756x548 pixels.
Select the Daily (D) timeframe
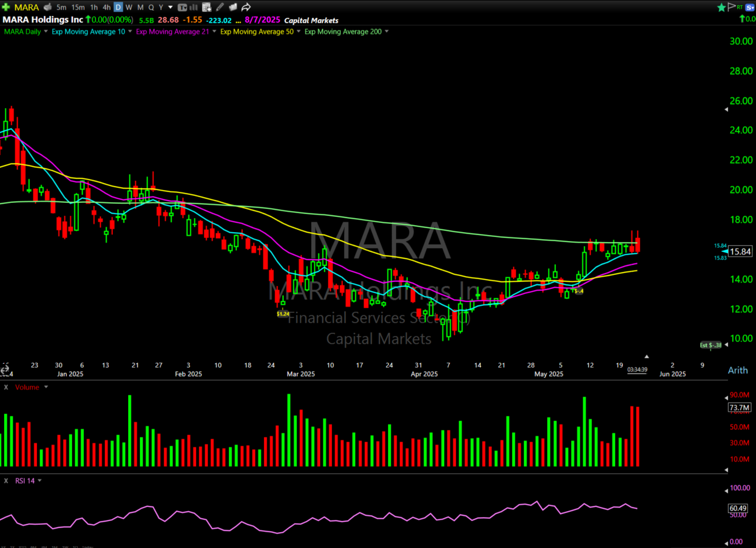118,8
